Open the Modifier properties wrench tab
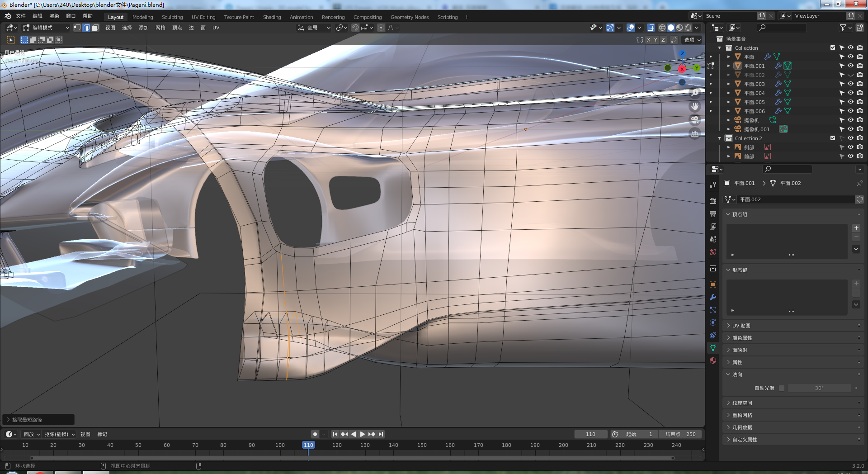Image resolution: width=868 pixels, height=474 pixels. click(x=713, y=297)
